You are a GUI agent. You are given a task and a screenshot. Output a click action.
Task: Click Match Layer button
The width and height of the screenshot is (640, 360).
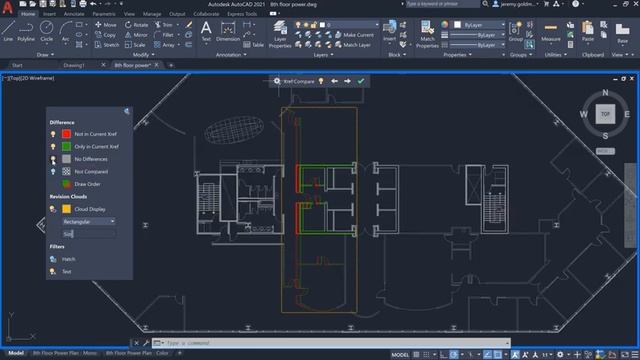point(353,45)
